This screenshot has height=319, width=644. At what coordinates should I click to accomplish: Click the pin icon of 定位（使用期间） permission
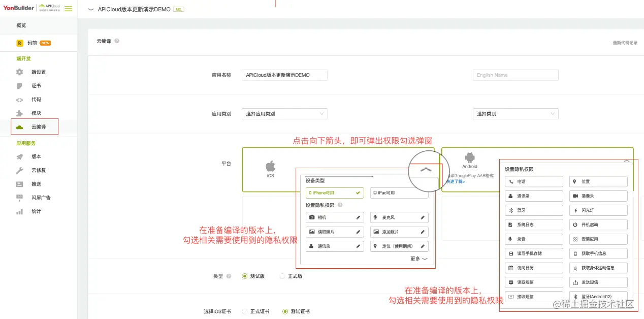(375, 246)
